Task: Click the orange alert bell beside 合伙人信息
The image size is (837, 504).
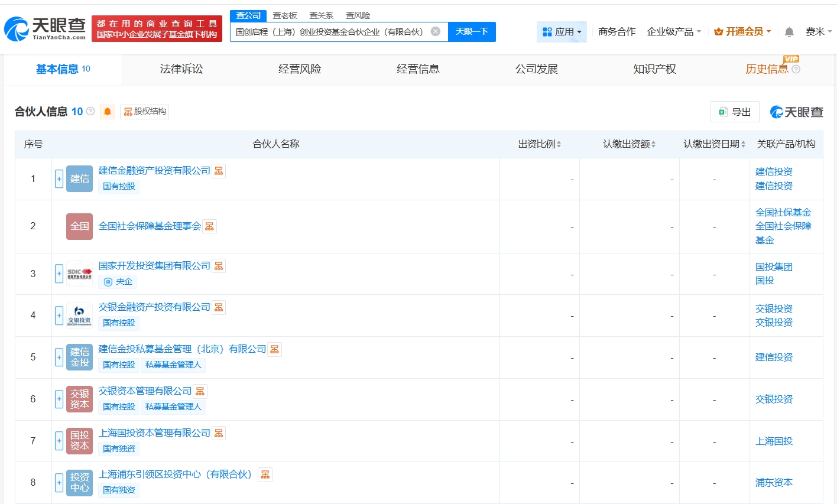Action: 107,112
